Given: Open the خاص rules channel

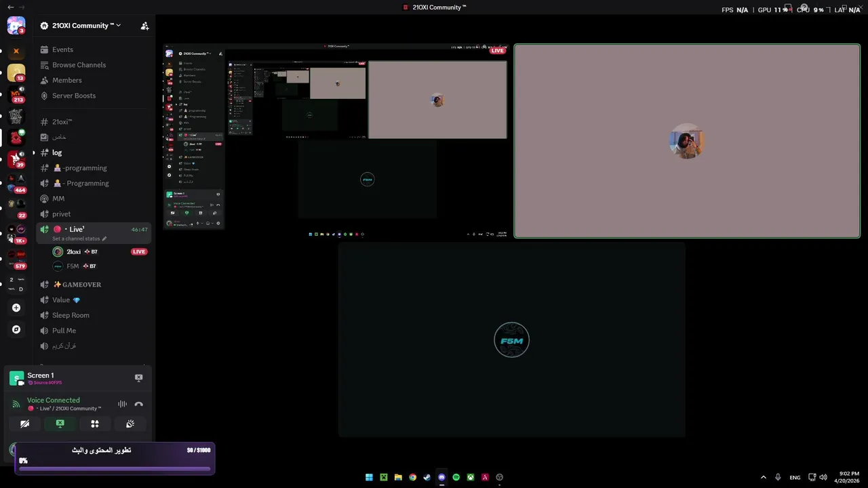Looking at the screenshot, I should [x=94, y=137].
